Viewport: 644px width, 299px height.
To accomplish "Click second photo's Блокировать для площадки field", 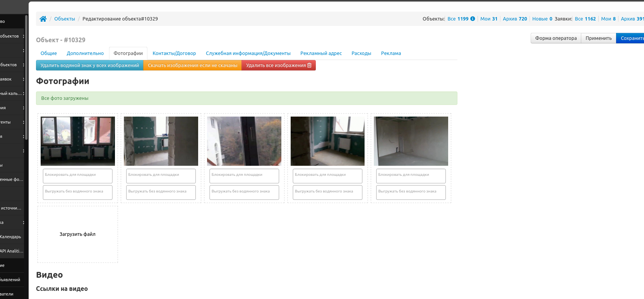I will click(161, 176).
